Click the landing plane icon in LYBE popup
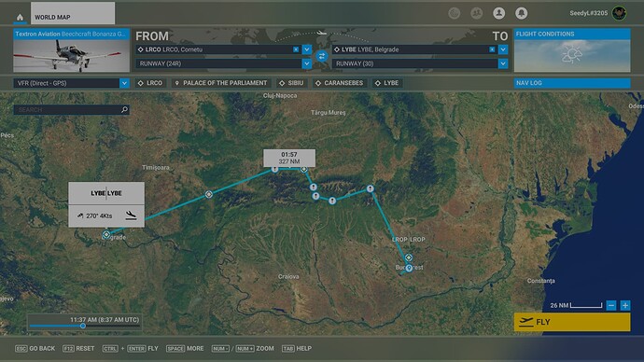 pyautogui.click(x=131, y=216)
